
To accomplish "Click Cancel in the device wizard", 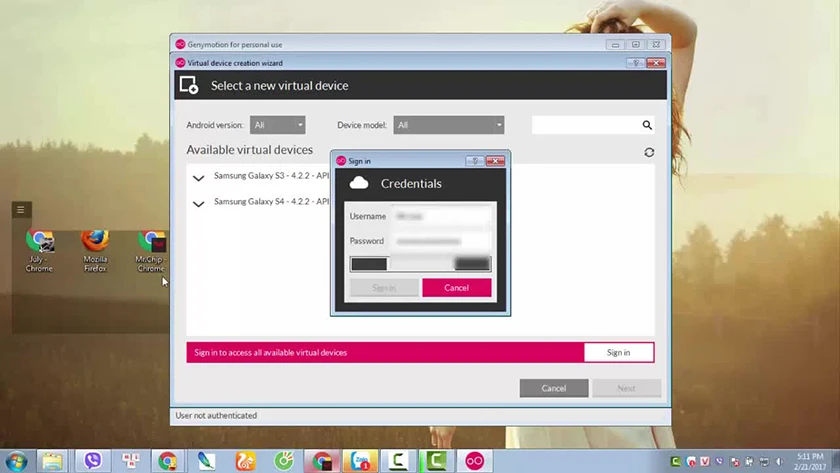I will coord(553,388).
